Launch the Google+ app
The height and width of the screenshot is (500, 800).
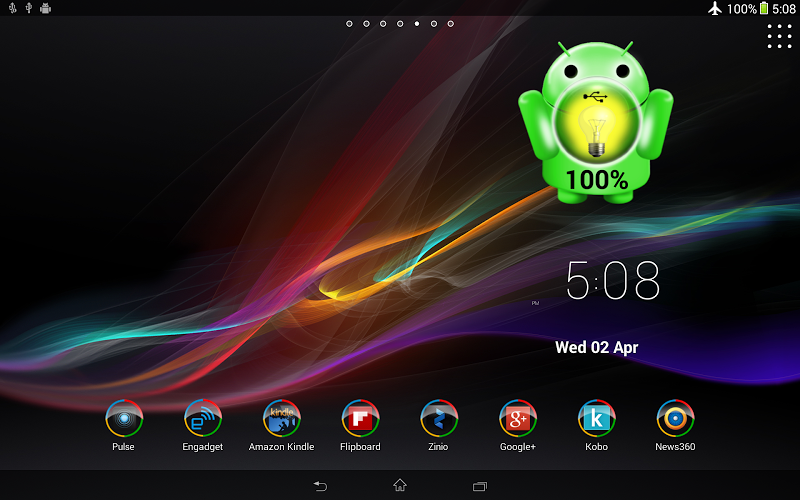(x=518, y=418)
